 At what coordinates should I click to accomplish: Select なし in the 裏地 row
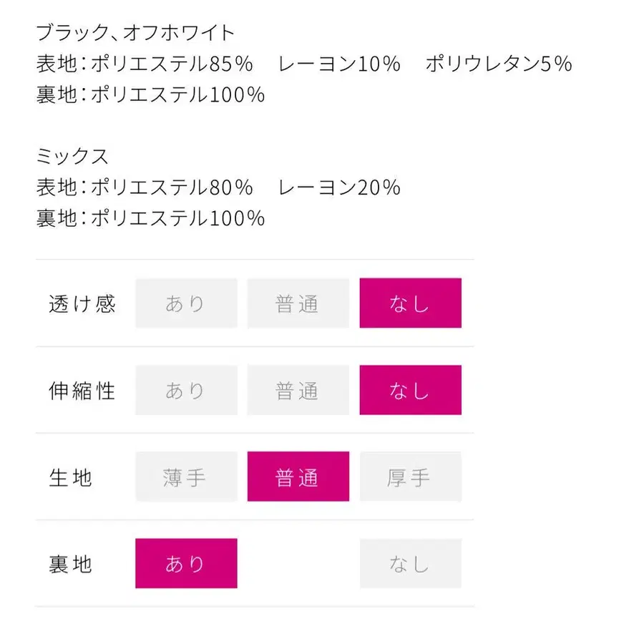tap(410, 564)
